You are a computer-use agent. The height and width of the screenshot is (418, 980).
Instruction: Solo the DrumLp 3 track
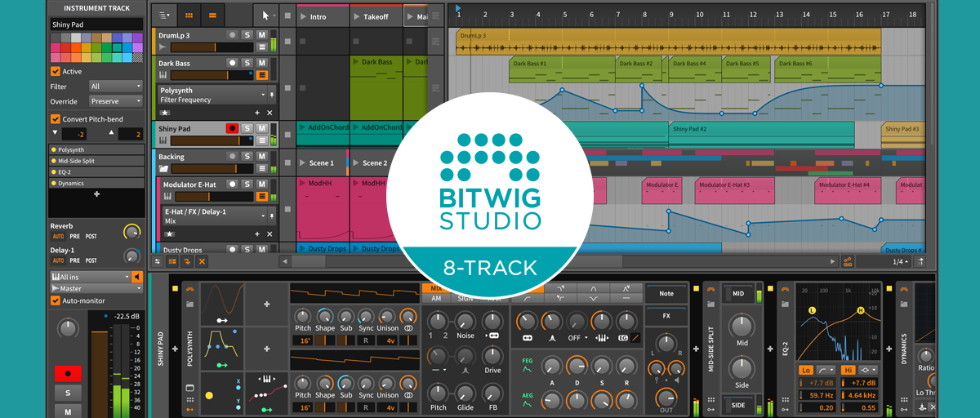click(247, 35)
